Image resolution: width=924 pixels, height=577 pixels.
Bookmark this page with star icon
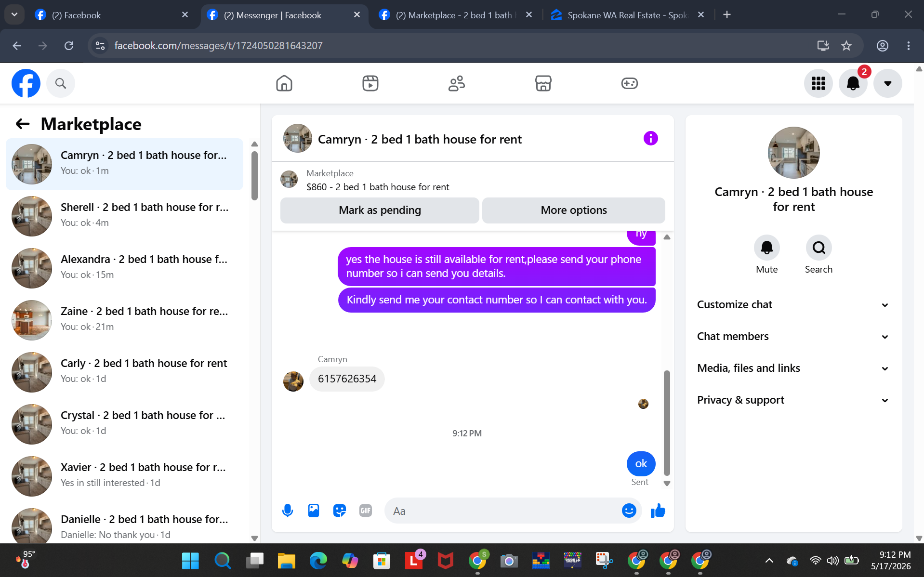pyautogui.click(x=846, y=46)
